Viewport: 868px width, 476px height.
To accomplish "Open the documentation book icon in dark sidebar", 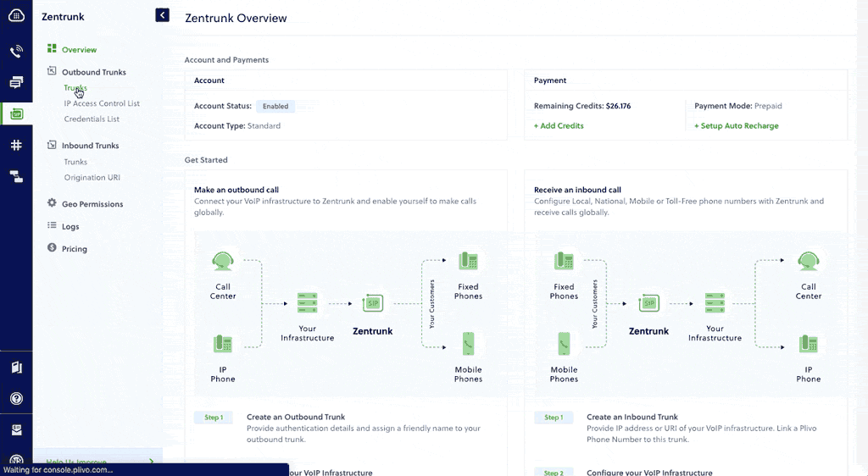I will click(17, 367).
